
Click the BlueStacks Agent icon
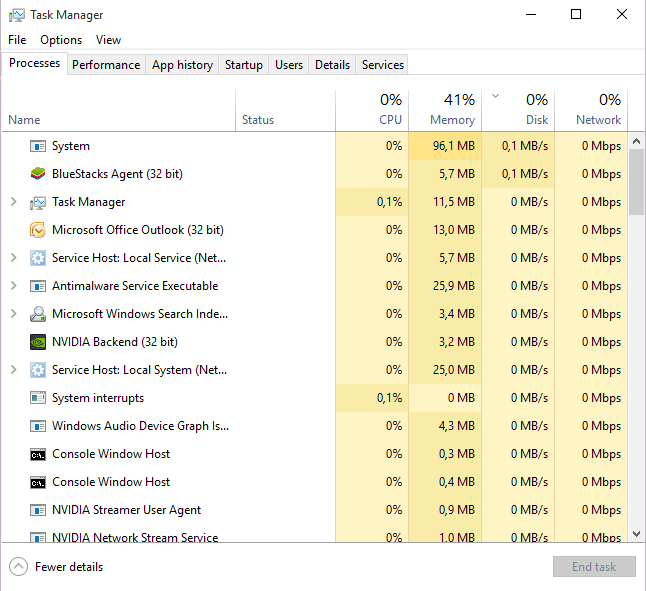pyautogui.click(x=38, y=174)
